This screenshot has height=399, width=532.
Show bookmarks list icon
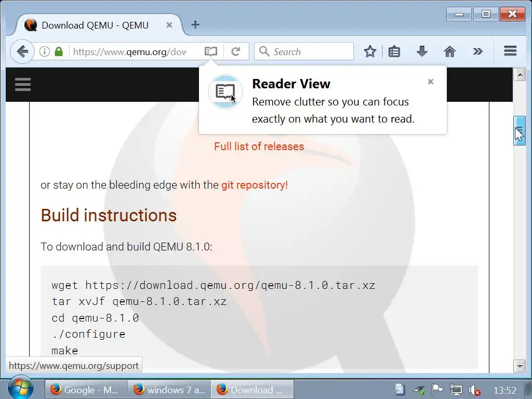[x=394, y=51]
